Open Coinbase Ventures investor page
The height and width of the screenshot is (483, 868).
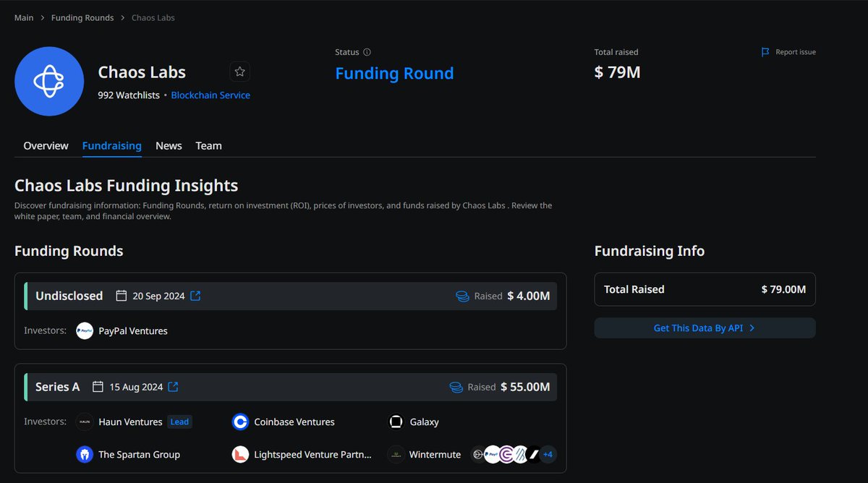[294, 422]
